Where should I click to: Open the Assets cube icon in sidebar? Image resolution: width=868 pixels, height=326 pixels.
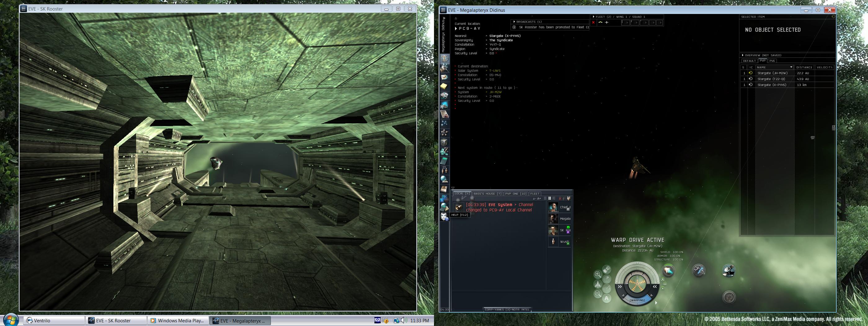[445, 142]
